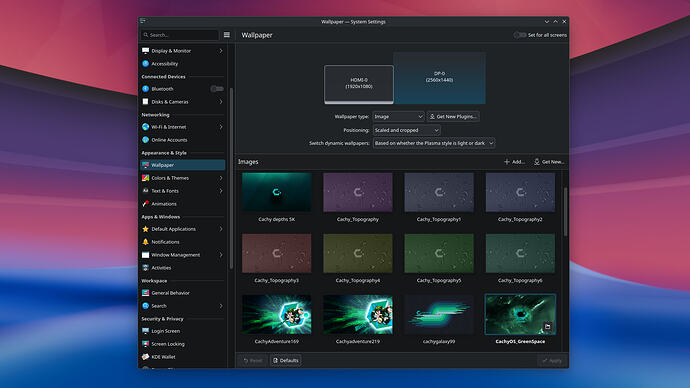Click the Animations icon
The height and width of the screenshot is (388, 690).
(x=145, y=204)
